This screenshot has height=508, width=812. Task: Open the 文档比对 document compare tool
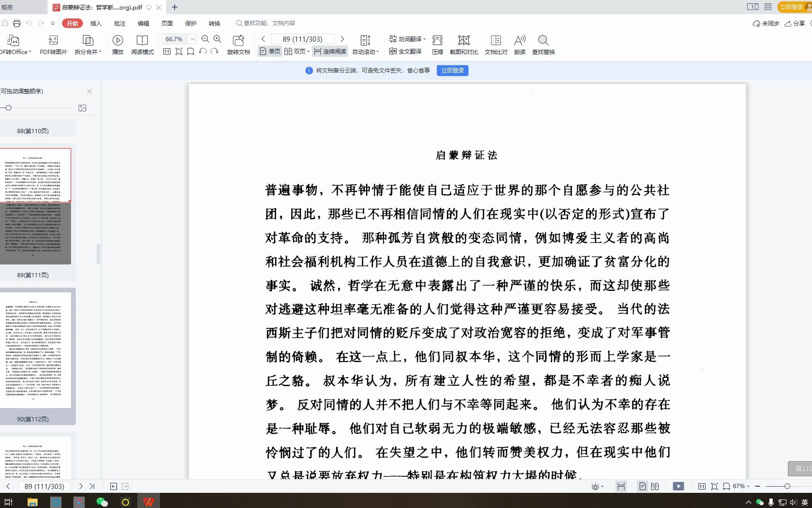(x=496, y=45)
